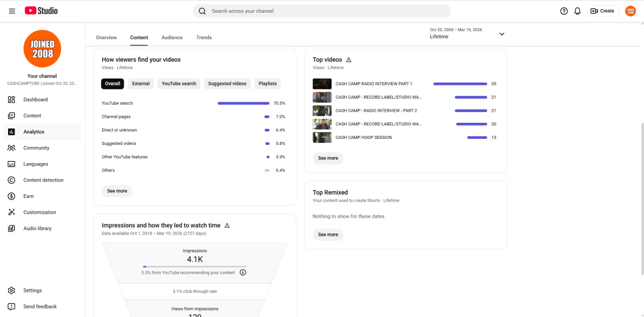644x317 pixels.
Task: Select the Overall traffic filter chip
Action: point(113,84)
